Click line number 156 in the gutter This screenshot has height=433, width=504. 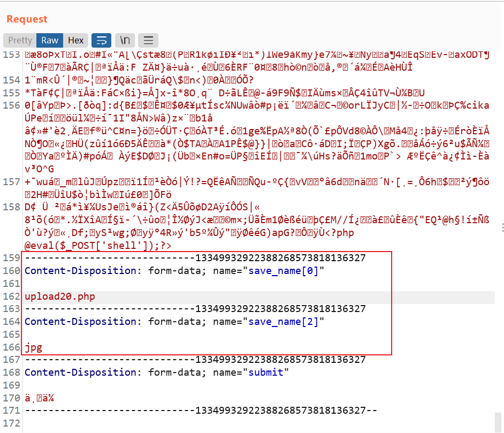pyautogui.click(x=12, y=105)
